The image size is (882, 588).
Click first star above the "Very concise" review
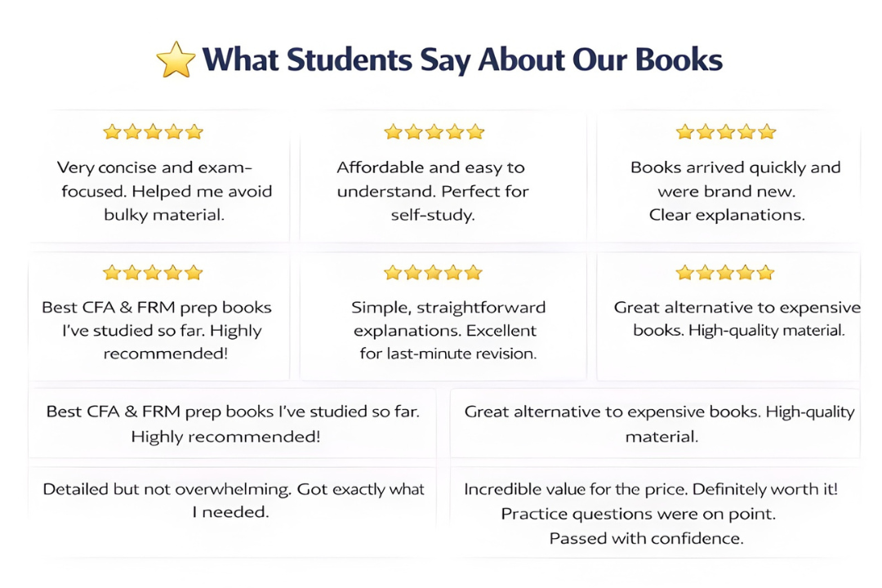[x=112, y=131]
